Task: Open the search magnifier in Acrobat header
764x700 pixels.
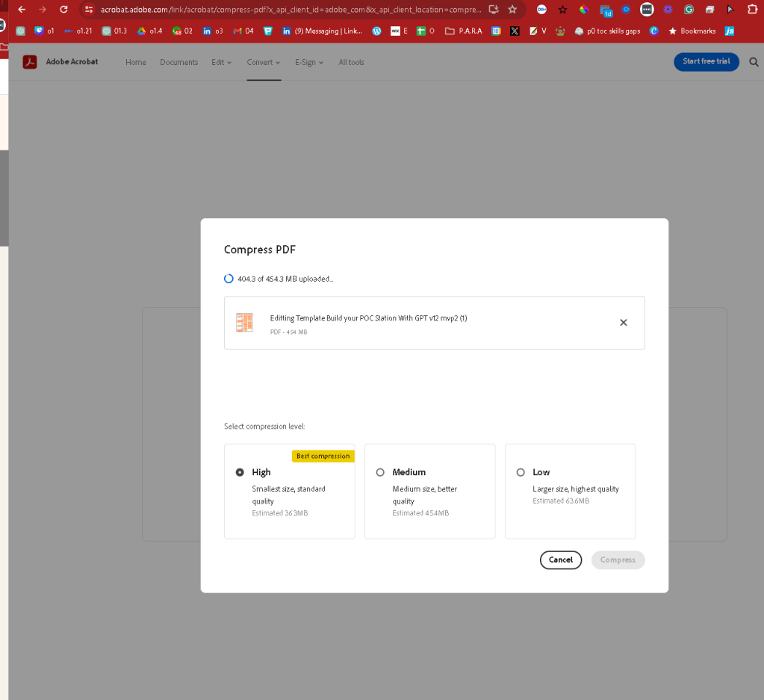Action: (x=754, y=62)
